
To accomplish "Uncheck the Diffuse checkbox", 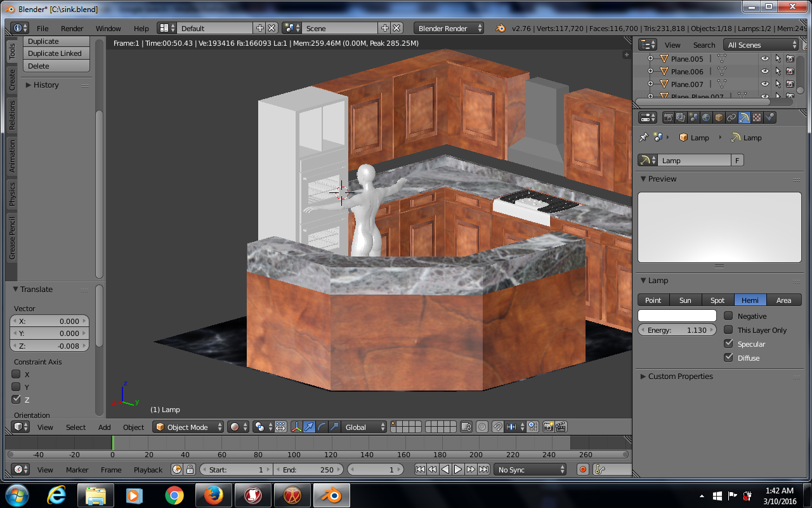I will pos(728,358).
